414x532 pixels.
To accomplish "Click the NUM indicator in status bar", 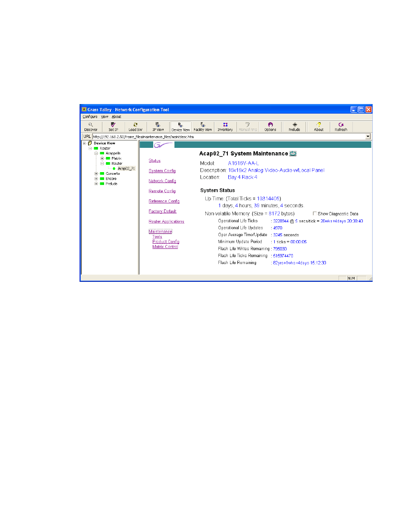I will pos(351,278).
